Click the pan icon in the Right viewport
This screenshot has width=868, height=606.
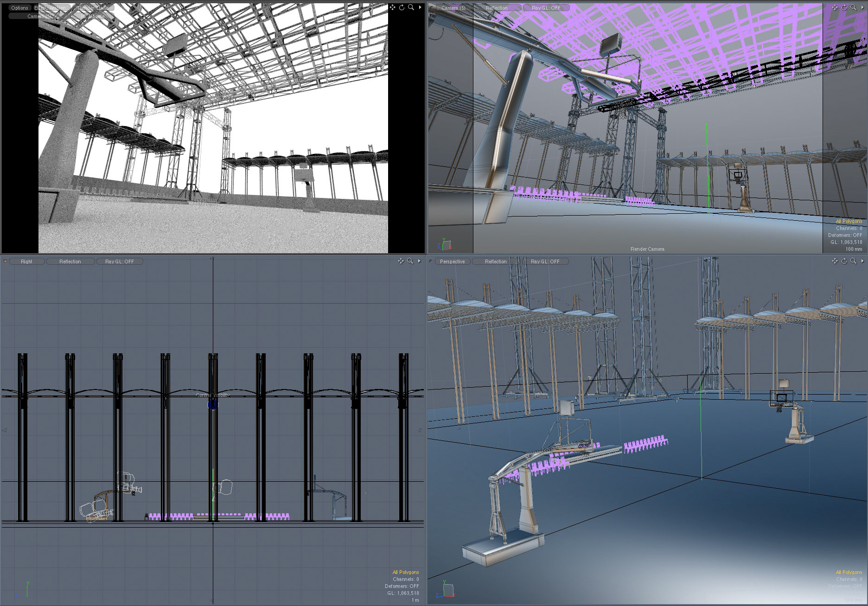(x=401, y=261)
